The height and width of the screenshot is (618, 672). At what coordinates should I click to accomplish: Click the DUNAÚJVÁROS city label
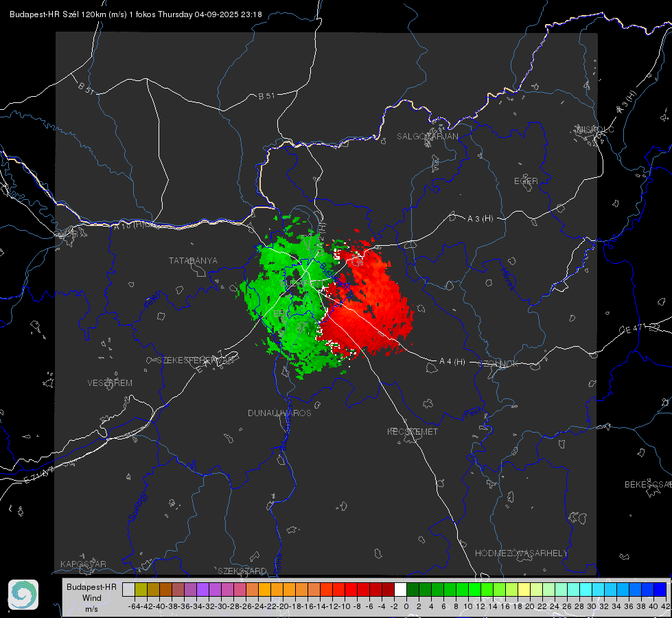coord(279,413)
